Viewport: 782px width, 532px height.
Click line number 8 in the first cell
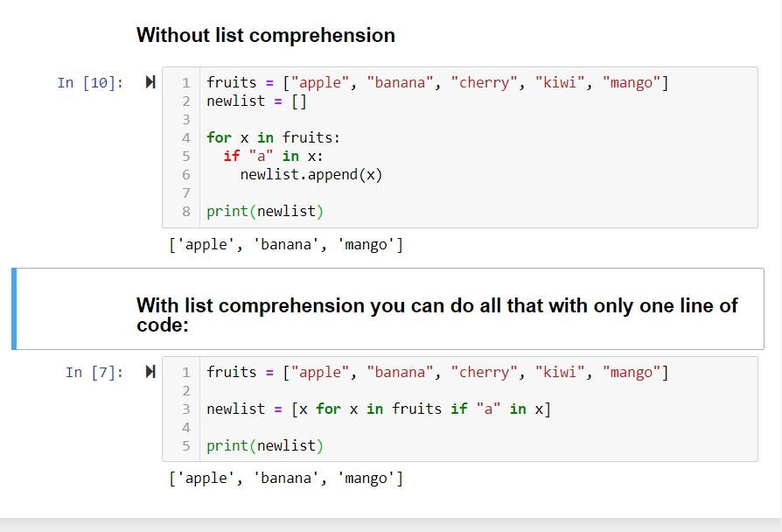click(x=185, y=211)
